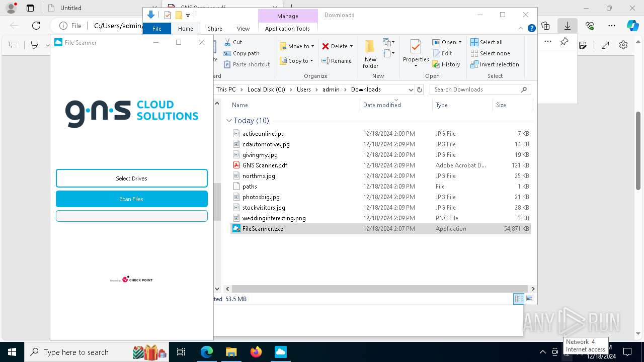Viewport: 644px width, 362px height.
Task: Click the Search Downloads field
Action: pyautogui.click(x=480, y=89)
